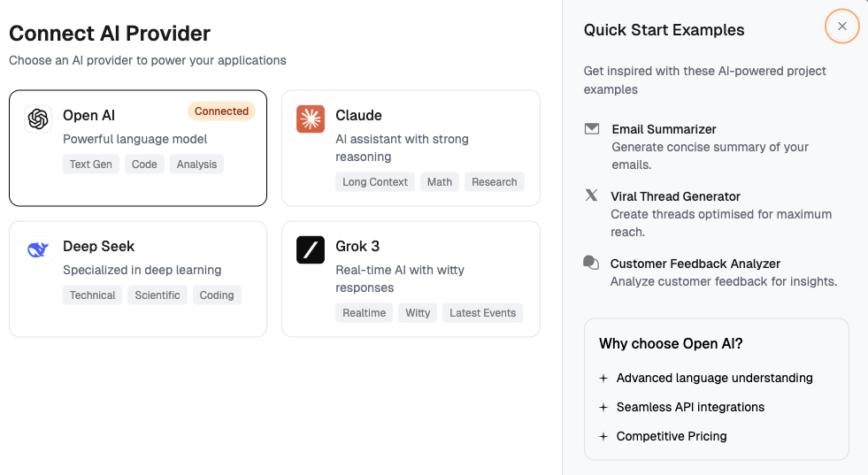The height and width of the screenshot is (475, 868).
Task: Select the Deep Seek provider card
Action: tap(138, 279)
